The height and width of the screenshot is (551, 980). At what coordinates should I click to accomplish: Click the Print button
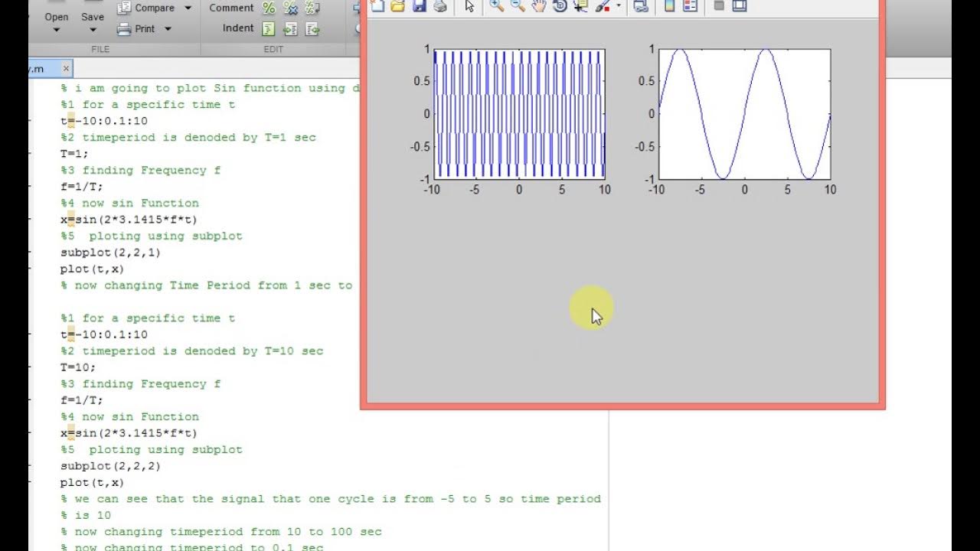click(137, 29)
